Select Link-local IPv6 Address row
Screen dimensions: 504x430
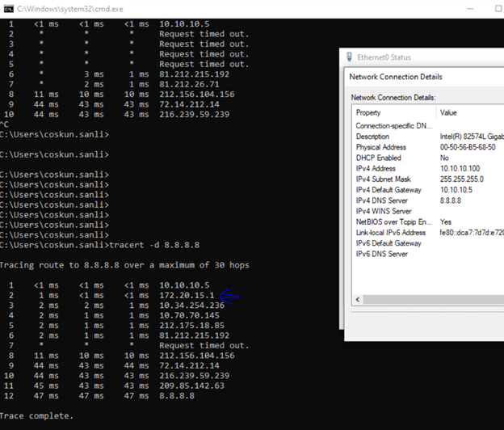coord(428,233)
